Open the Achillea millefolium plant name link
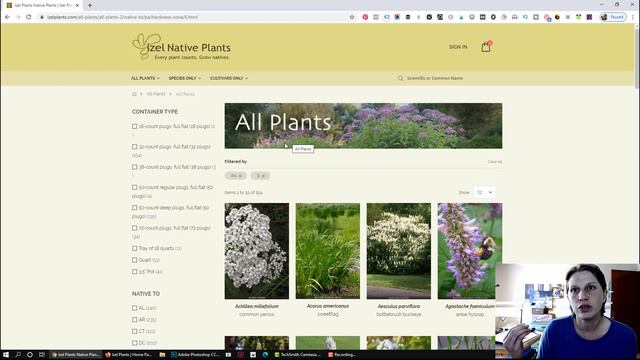 click(x=257, y=306)
